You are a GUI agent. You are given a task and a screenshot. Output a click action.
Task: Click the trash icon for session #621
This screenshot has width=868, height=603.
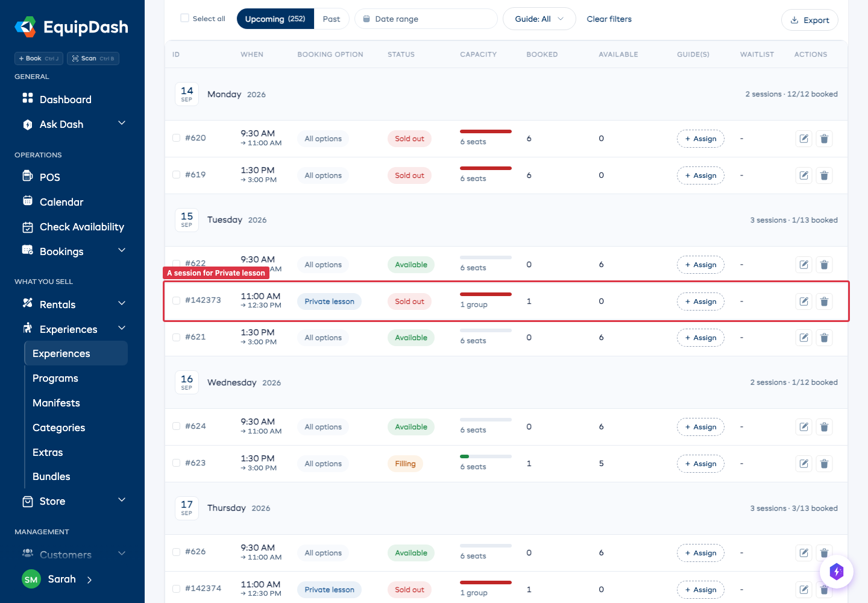[x=824, y=338]
